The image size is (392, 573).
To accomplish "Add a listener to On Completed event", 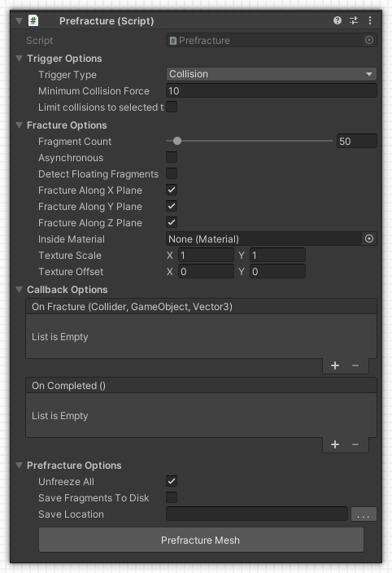I will click(335, 444).
